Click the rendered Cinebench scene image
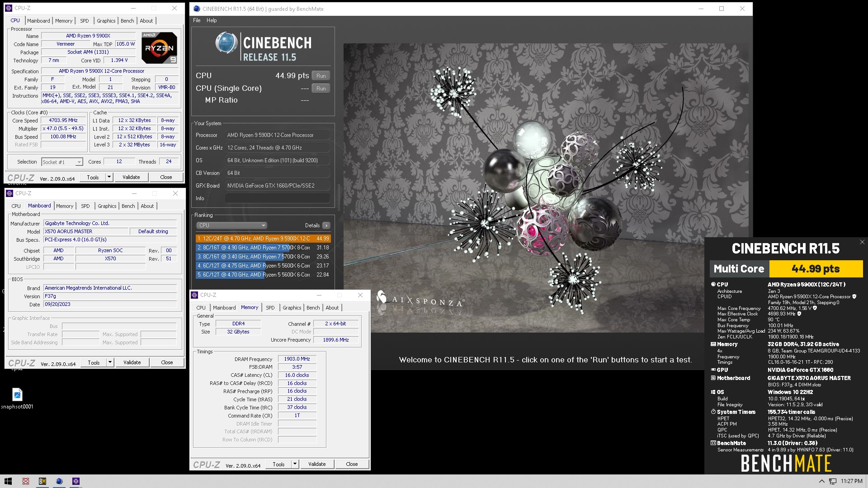 click(x=546, y=188)
